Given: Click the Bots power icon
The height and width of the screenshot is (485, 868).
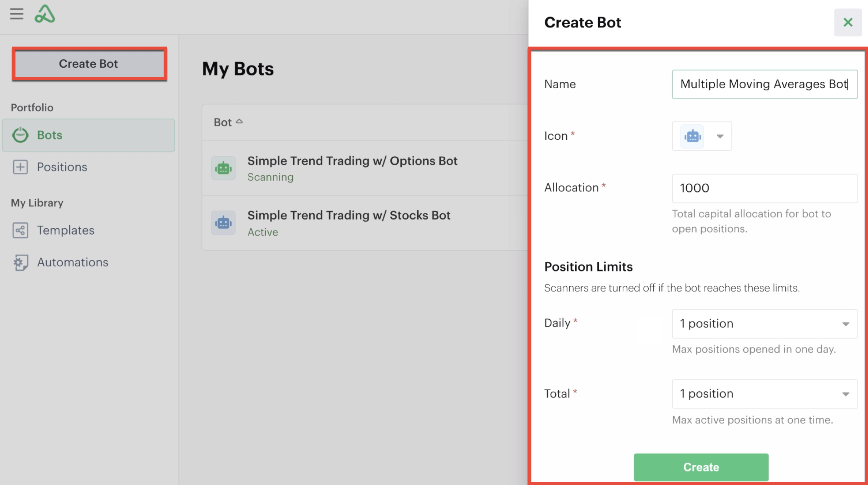Looking at the screenshot, I should point(20,135).
